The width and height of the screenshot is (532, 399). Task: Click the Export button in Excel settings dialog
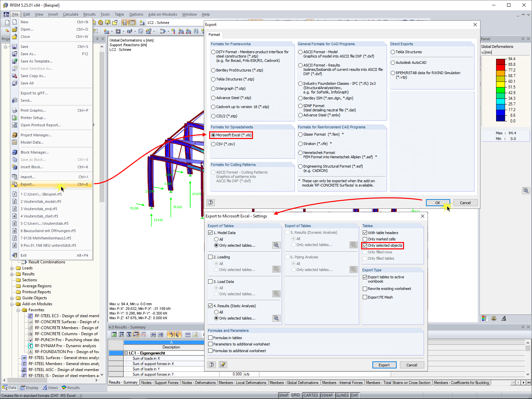(384, 365)
